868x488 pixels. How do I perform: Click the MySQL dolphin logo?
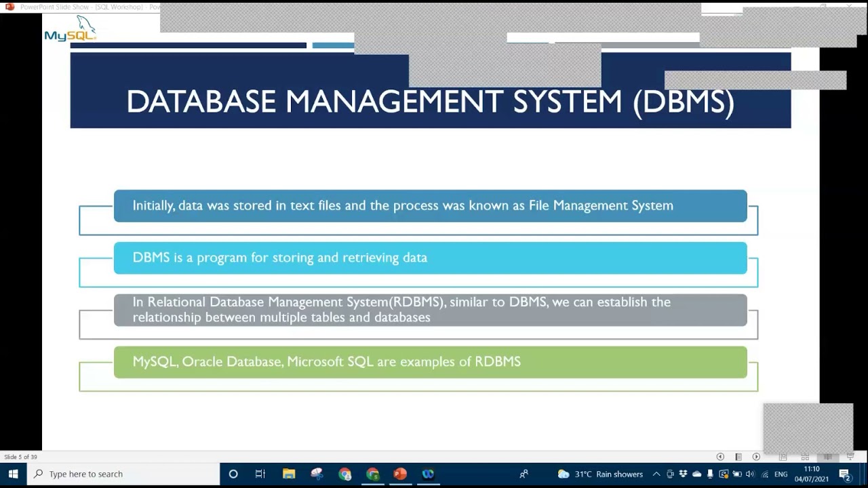[71, 29]
